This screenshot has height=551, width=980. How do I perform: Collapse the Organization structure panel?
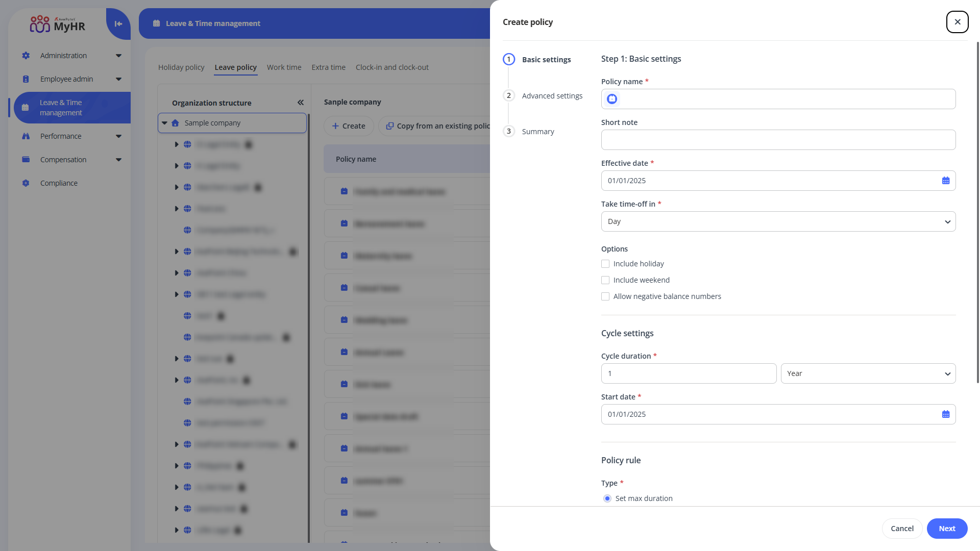point(301,103)
